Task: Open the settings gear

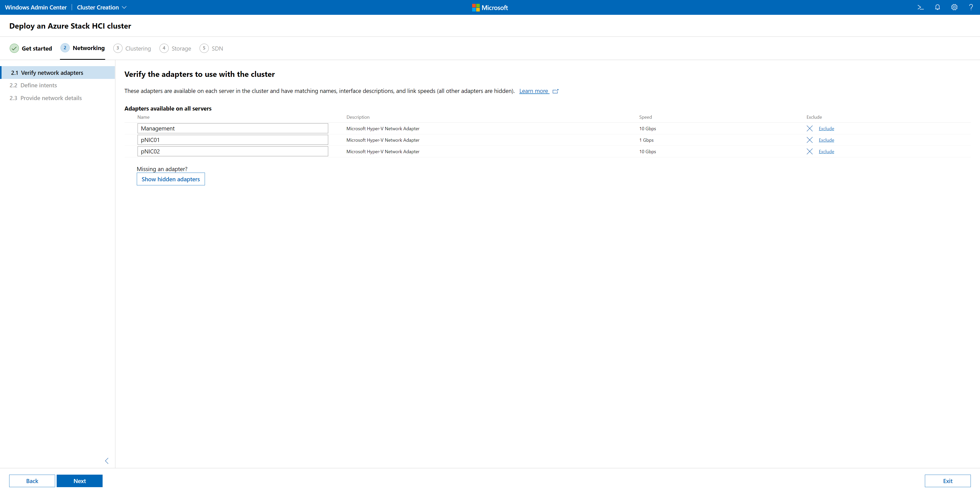Action: pos(954,7)
